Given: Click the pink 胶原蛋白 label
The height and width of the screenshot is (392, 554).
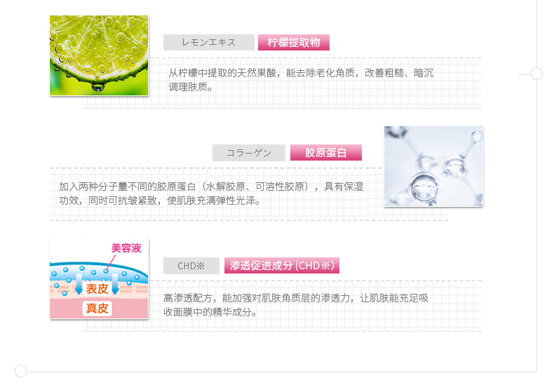Looking at the screenshot, I should pos(326,153).
